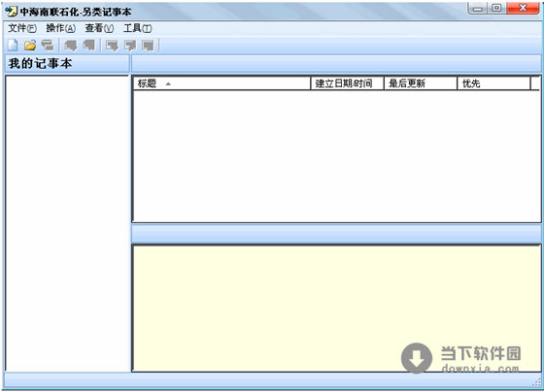Click inside the white notebook tree panel on the left

pyautogui.click(x=68, y=223)
